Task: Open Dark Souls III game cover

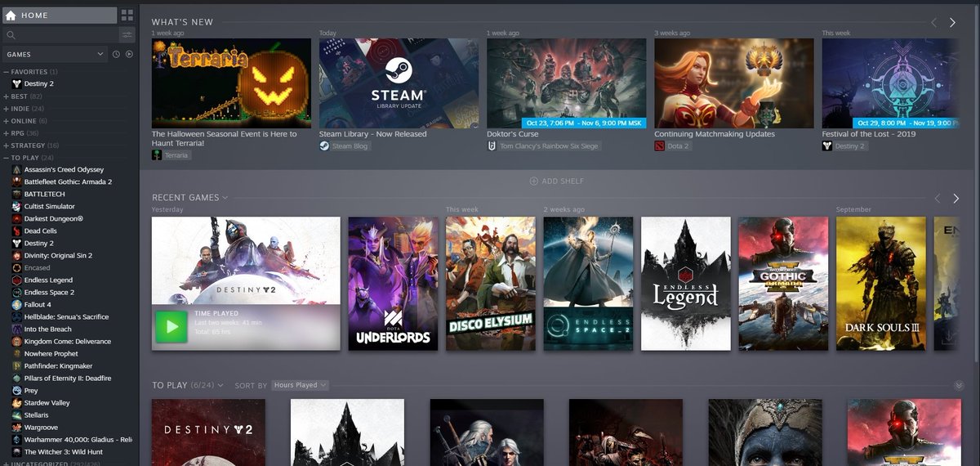Action: 881,284
